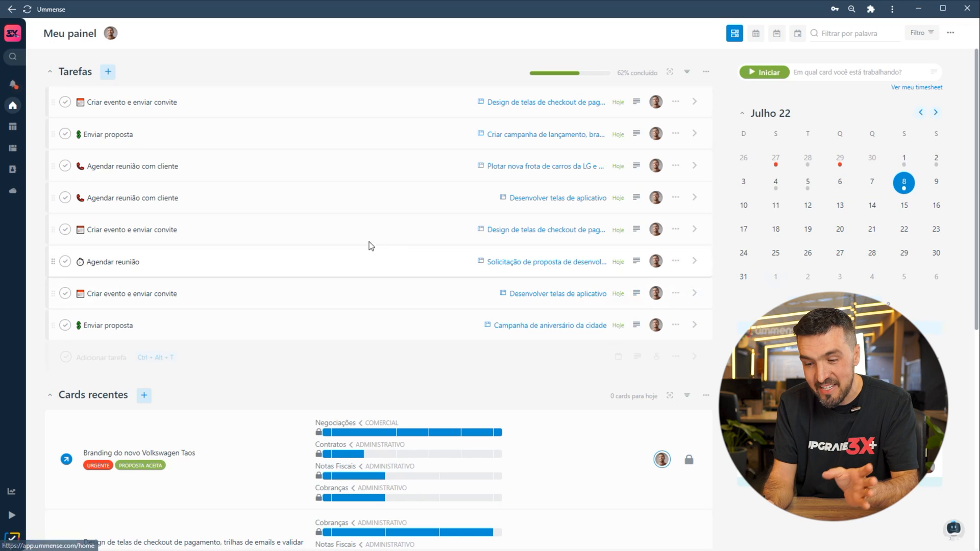Open boards table icon in sidebar
The width and height of the screenshot is (980, 551).
13,127
